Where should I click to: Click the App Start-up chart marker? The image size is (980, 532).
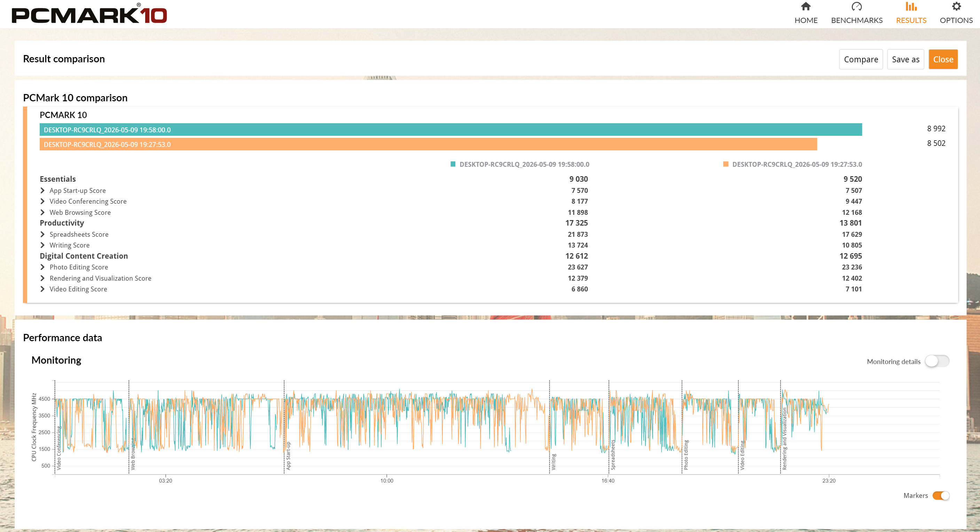click(288, 455)
